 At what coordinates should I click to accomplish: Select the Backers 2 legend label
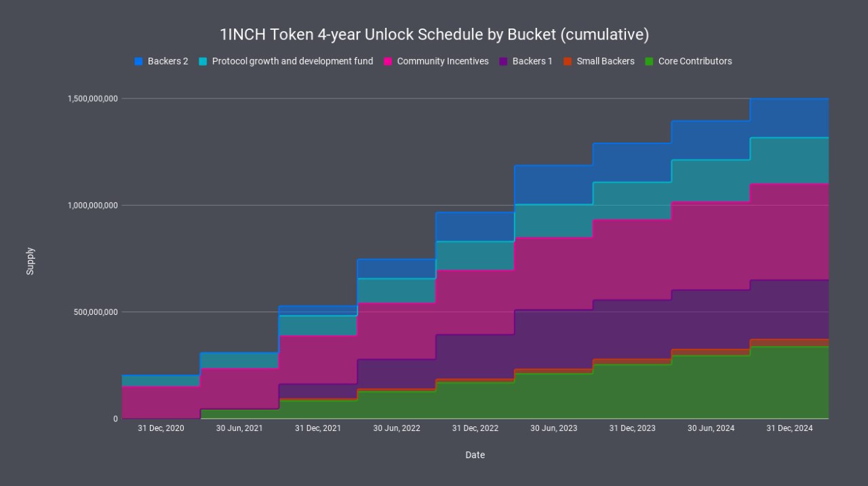click(x=167, y=61)
